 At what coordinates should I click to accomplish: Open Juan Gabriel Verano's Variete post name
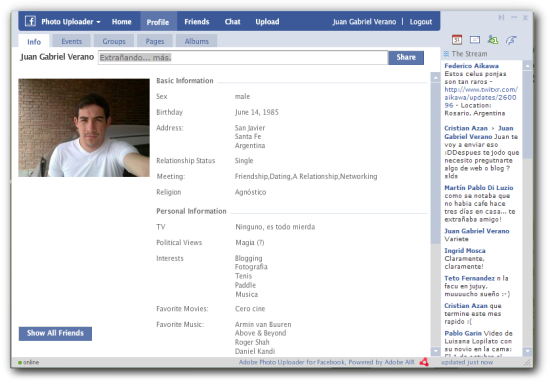click(x=477, y=231)
